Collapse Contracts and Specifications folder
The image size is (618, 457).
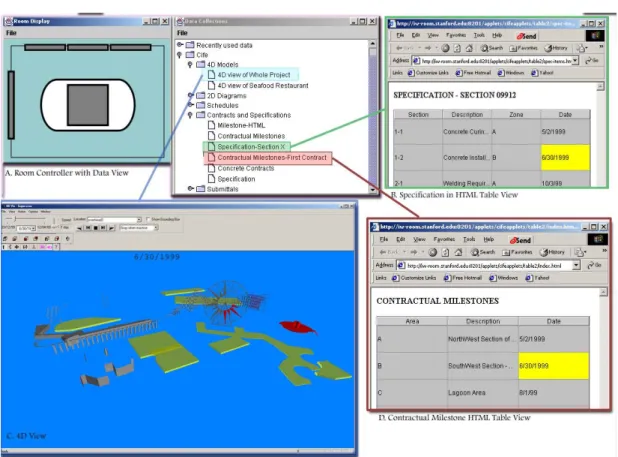pos(190,115)
